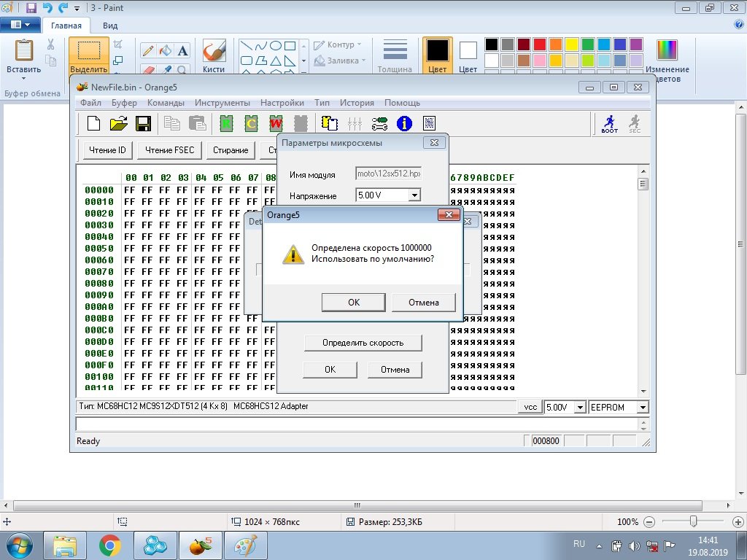
Task: Click the green R chip read icon
Action: click(x=226, y=123)
